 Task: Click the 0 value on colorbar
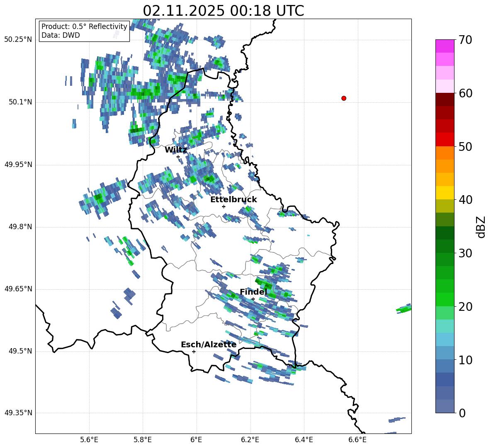pyautogui.click(x=462, y=413)
